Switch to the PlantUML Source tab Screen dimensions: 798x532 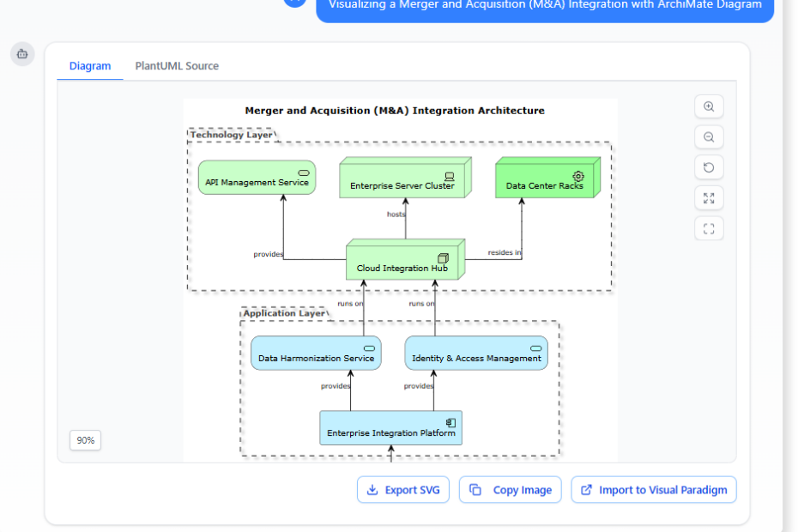176,65
